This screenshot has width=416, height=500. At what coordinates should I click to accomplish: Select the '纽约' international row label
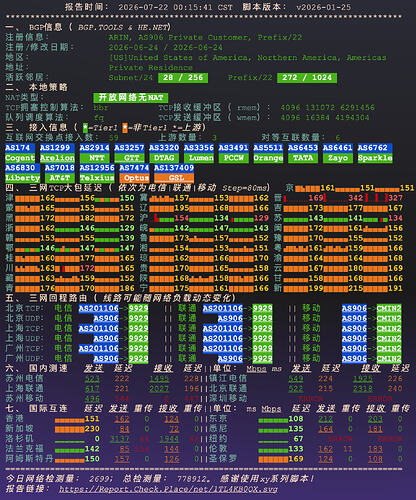(218, 439)
